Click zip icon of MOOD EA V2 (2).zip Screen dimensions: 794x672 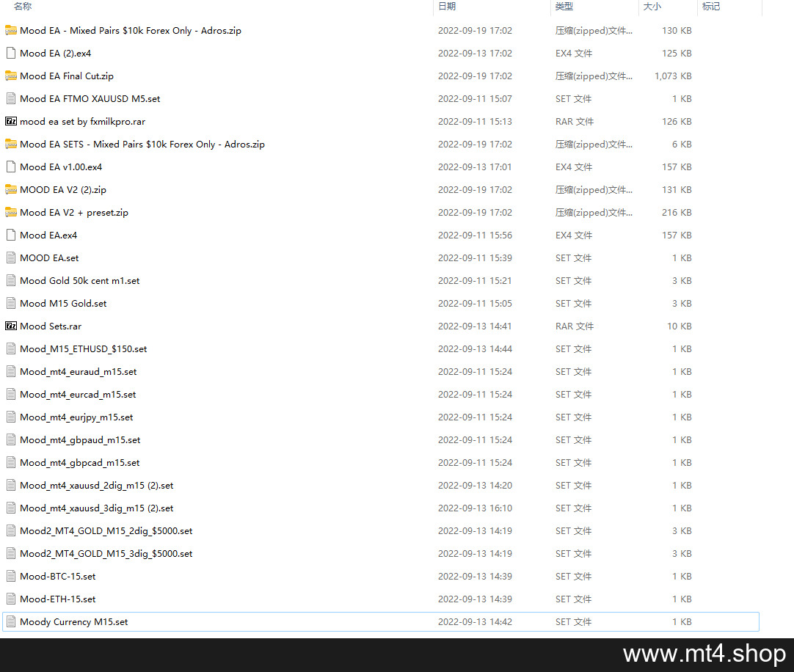10,190
